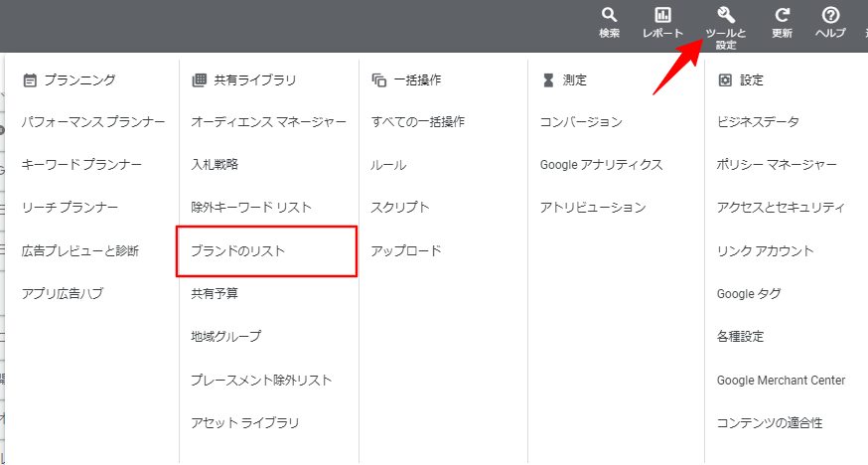The width and height of the screenshot is (868, 465).
Task: Choose スクリプト under 一括操作
Action: pos(400,208)
